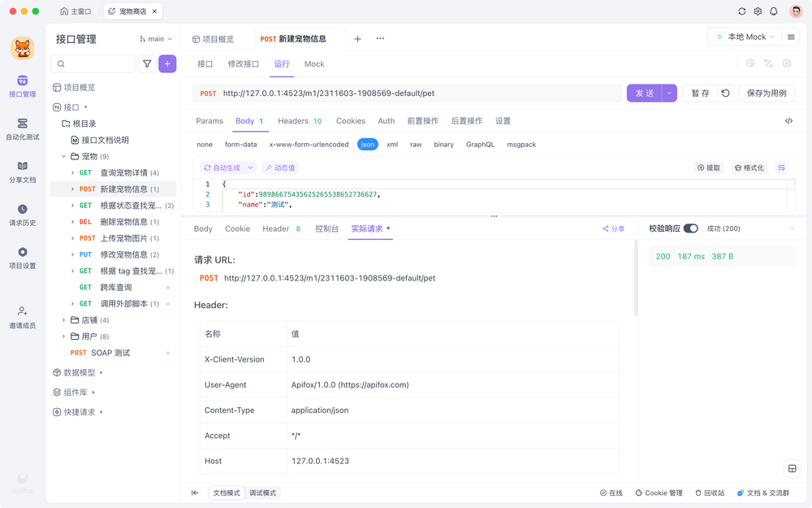Click the 邀请成员 invite members icon

[x=22, y=314]
